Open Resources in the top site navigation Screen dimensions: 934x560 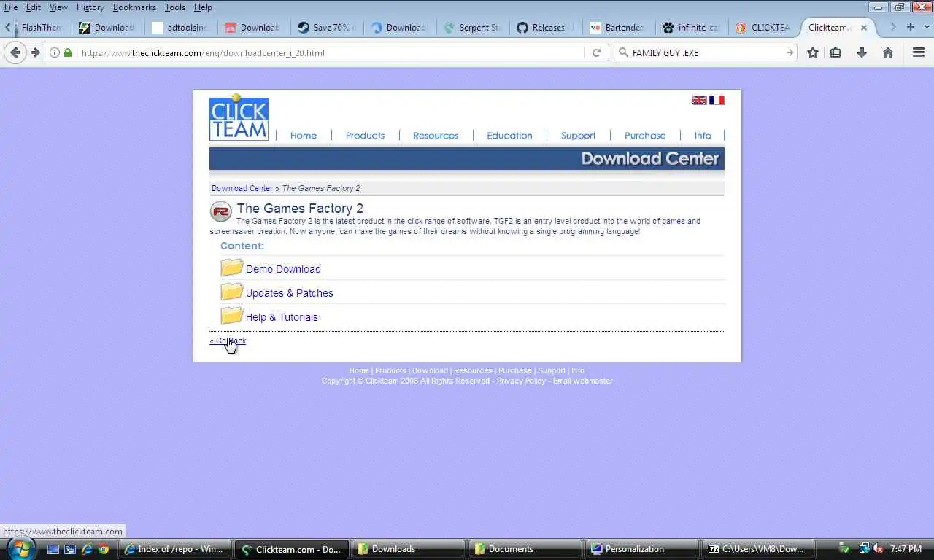pyautogui.click(x=436, y=136)
